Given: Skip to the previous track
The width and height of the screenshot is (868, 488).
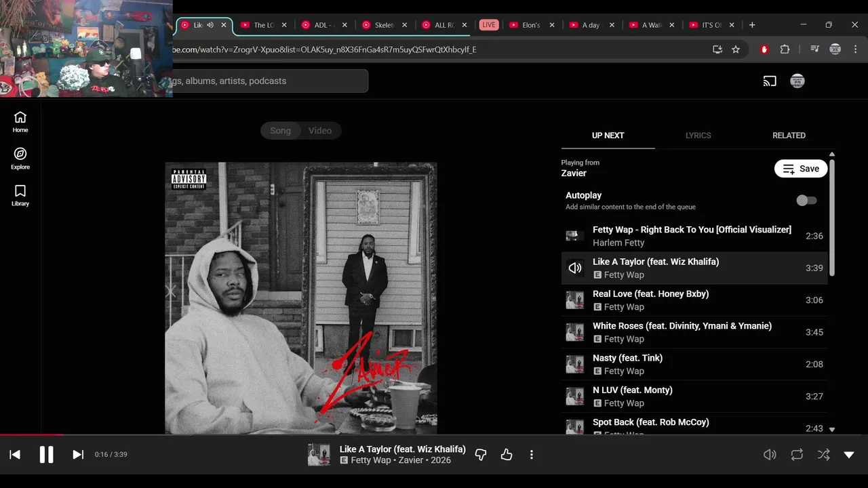Looking at the screenshot, I should click(x=15, y=455).
